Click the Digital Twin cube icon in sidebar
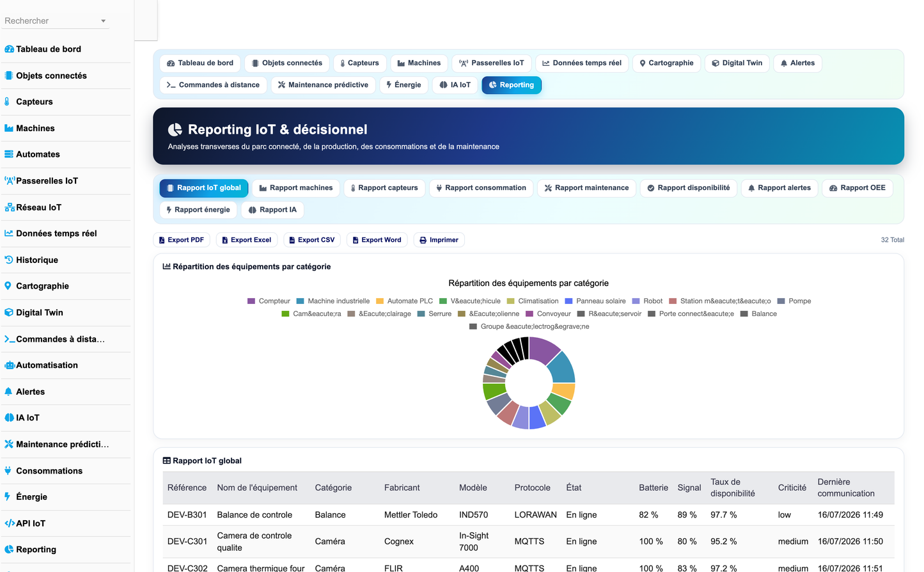Screen dimensions: 924x572 9,312
